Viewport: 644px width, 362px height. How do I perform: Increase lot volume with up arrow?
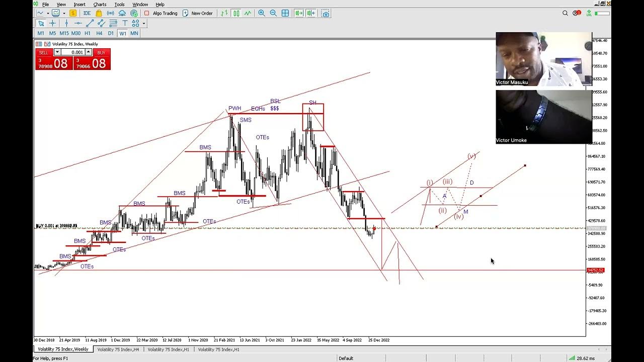[89, 52]
